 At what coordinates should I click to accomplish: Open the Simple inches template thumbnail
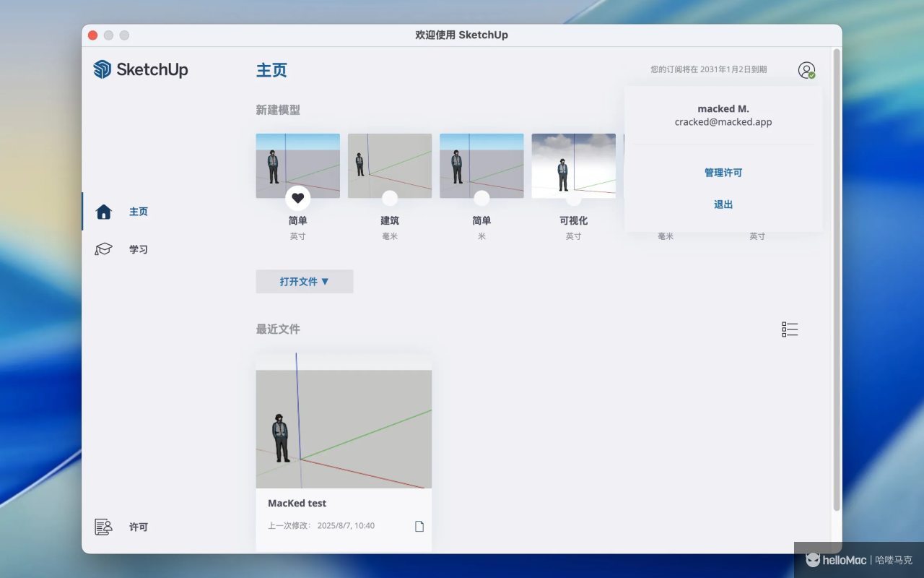[x=298, y=165]
